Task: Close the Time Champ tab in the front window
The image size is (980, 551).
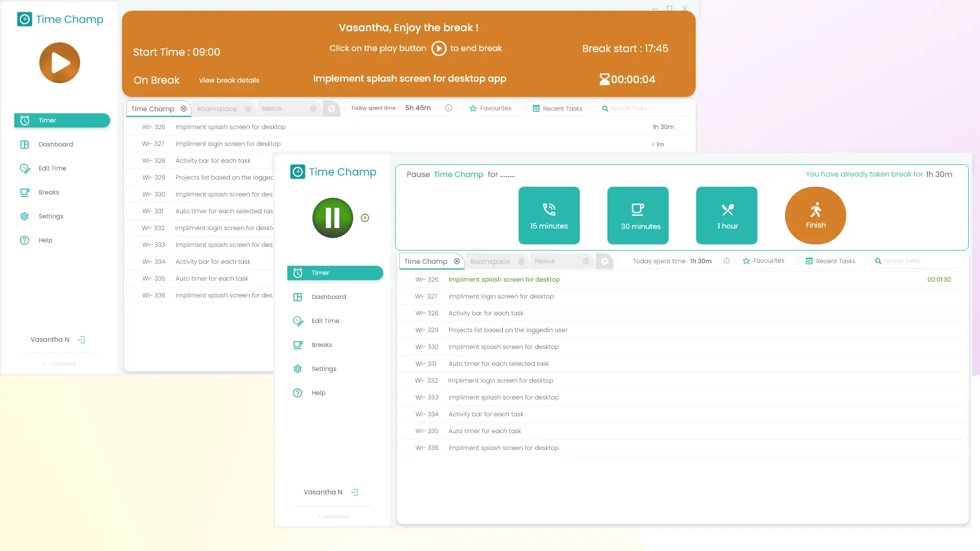Action: (x=457, y=261)
